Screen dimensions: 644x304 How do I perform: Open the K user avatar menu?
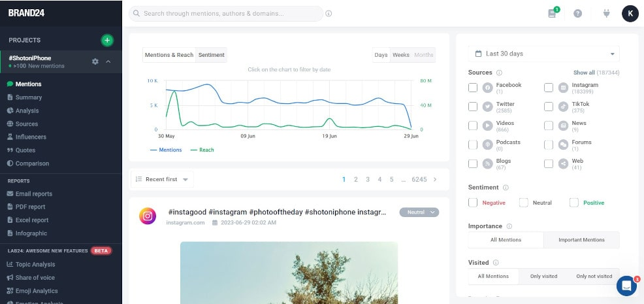pos(630,14)
